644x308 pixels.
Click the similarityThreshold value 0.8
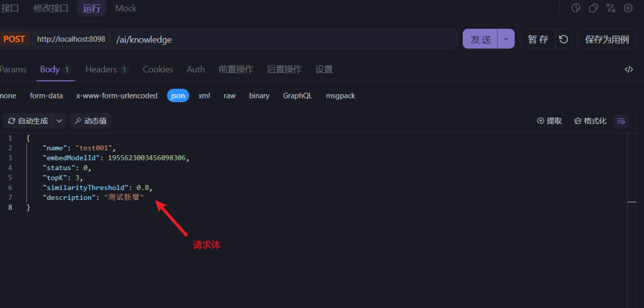coord(143,187)
